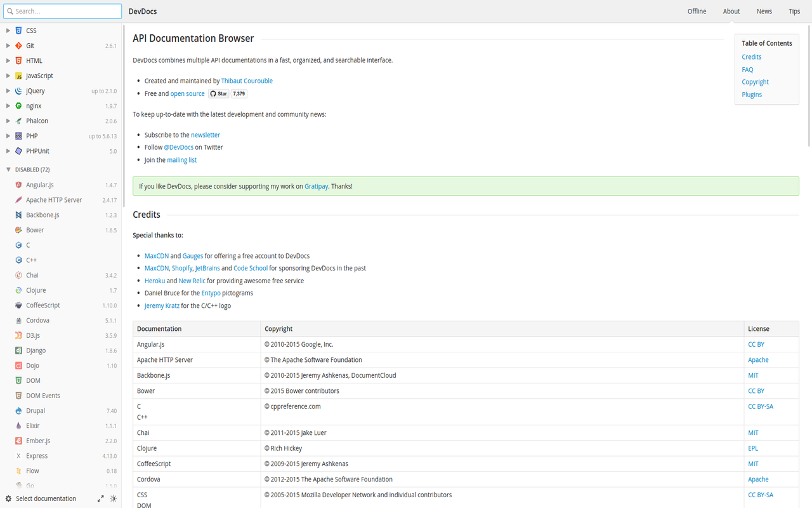Click the jQuery icon

click(18, 91)
